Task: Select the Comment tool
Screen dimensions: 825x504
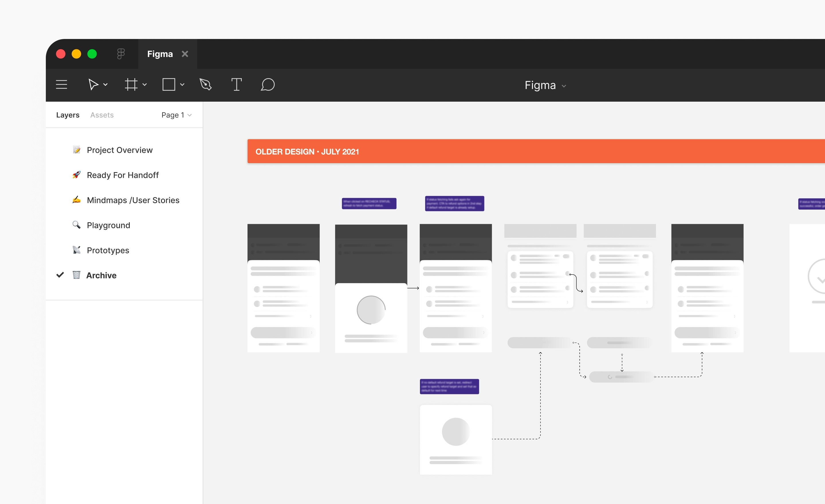Action: (268, 85)
